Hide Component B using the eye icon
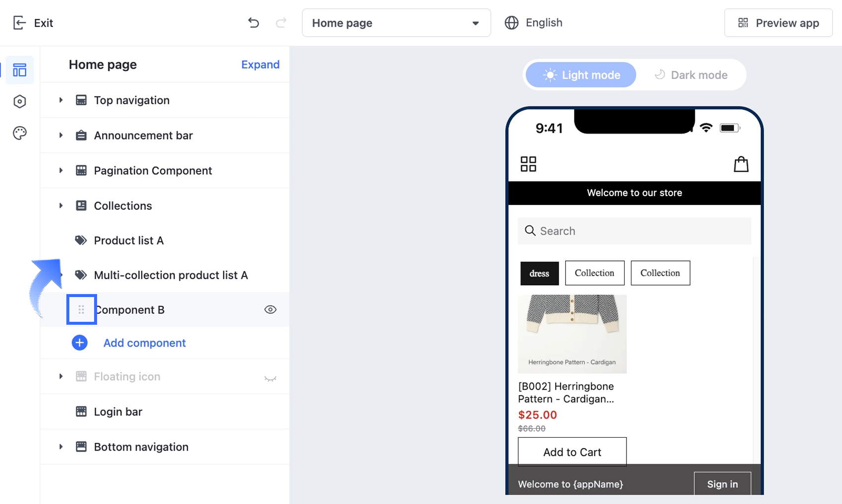The height and width of the screenshot is (504, 842). click(x=270, y=309)
